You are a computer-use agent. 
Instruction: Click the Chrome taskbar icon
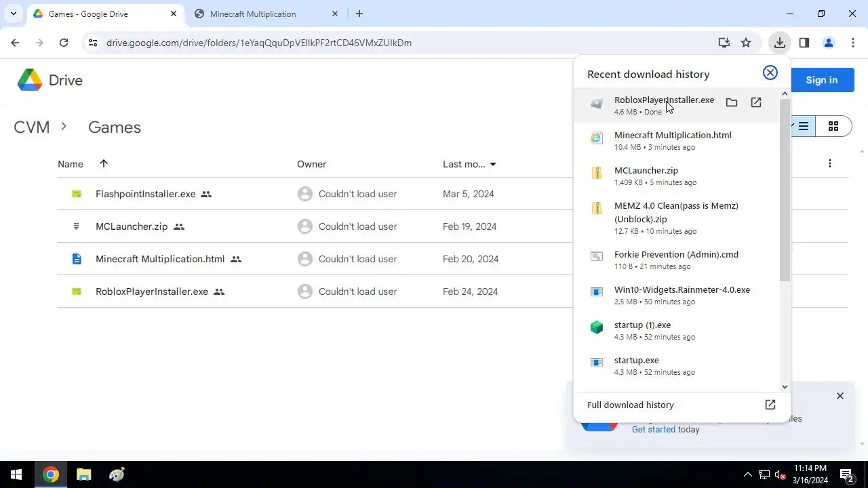coord(51,474)
